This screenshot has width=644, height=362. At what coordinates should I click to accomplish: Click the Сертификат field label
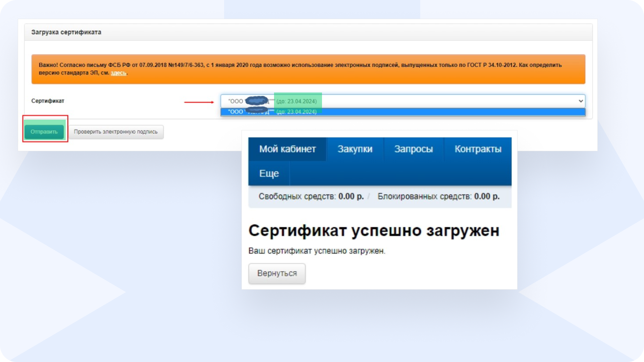[x=48, y=101]
